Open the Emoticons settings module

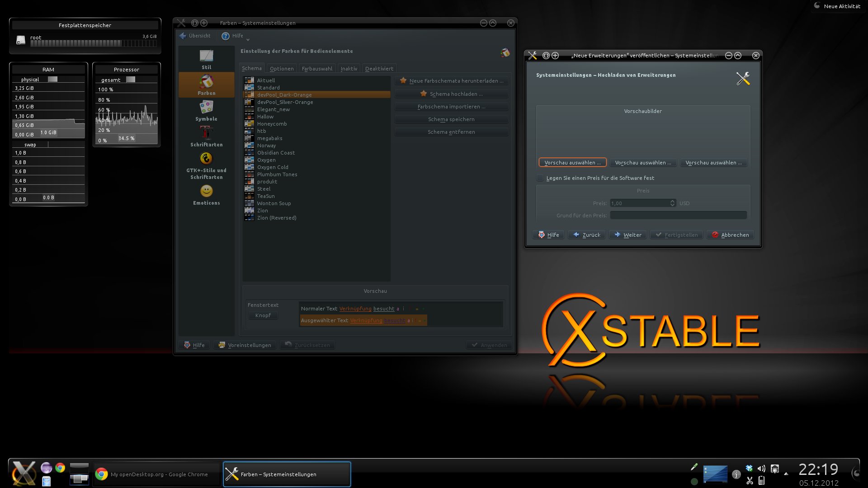207,195
